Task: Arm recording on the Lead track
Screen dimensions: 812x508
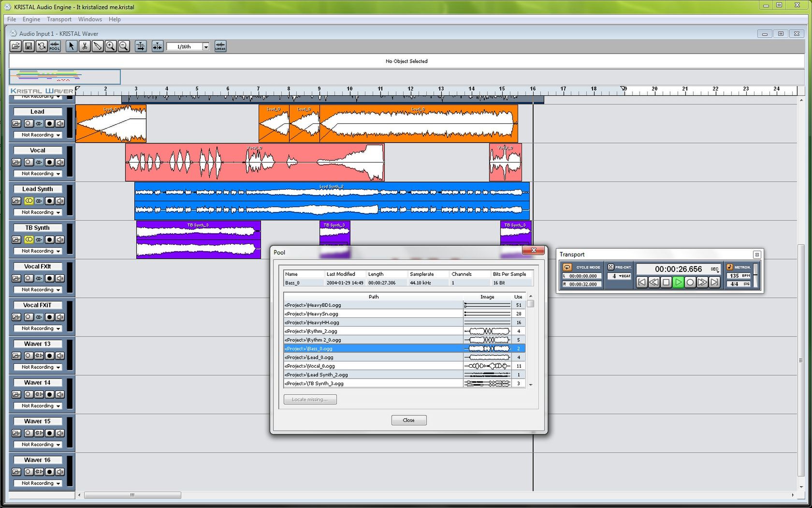Action: click(49, 123)
